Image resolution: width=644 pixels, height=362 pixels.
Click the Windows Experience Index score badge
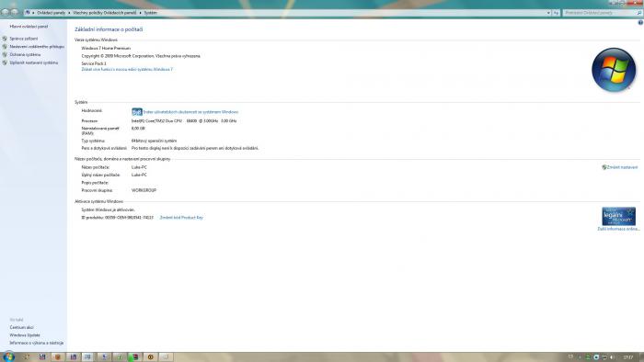[137, 111]
